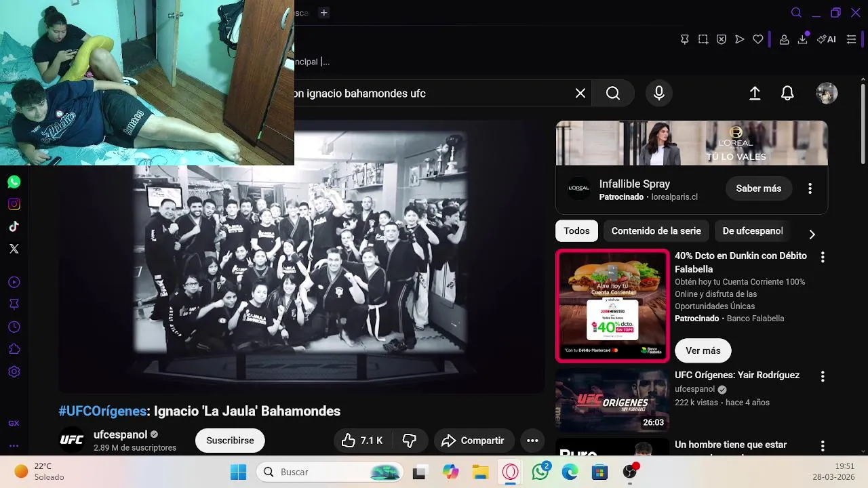Select the Contenido de la serie chip
This screenshot has width=868, height=488.
[656, 231]
